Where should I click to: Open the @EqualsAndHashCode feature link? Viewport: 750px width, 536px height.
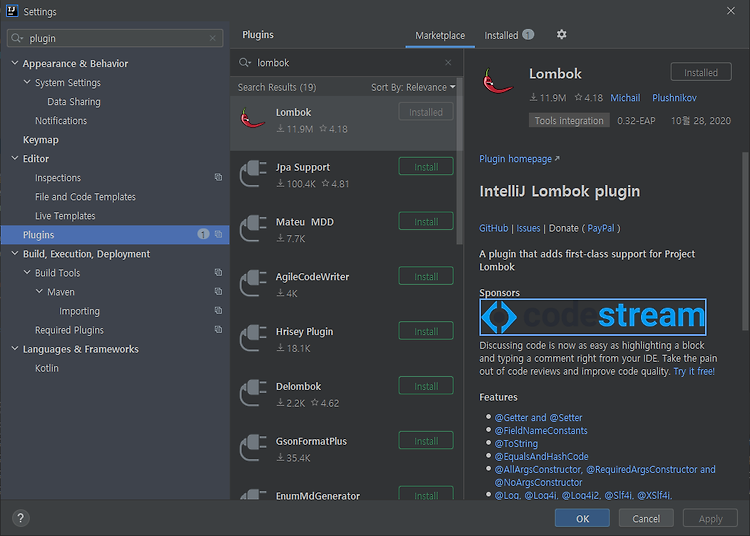click(541, 456)
